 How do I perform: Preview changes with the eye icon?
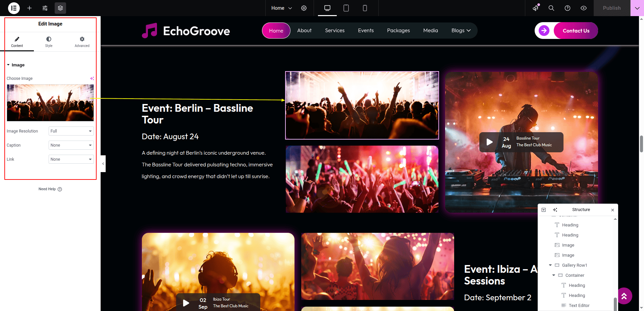tap(584, 8)
